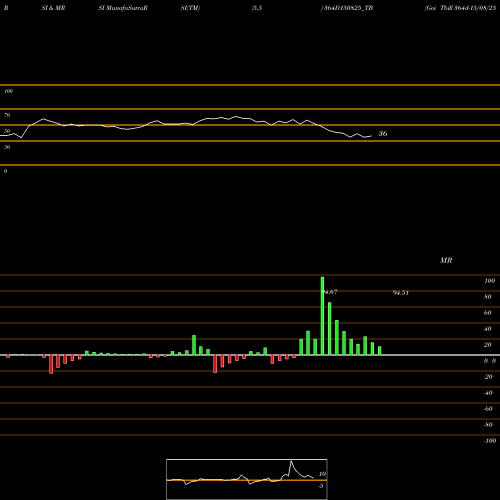Click the '94.51' value label

(401, 293)
